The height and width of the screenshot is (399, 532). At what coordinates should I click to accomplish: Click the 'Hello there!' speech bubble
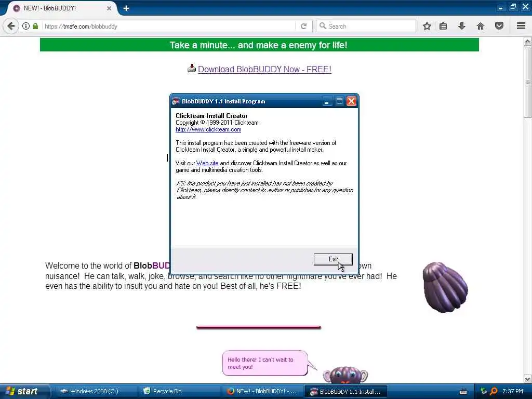coord(265,363)
